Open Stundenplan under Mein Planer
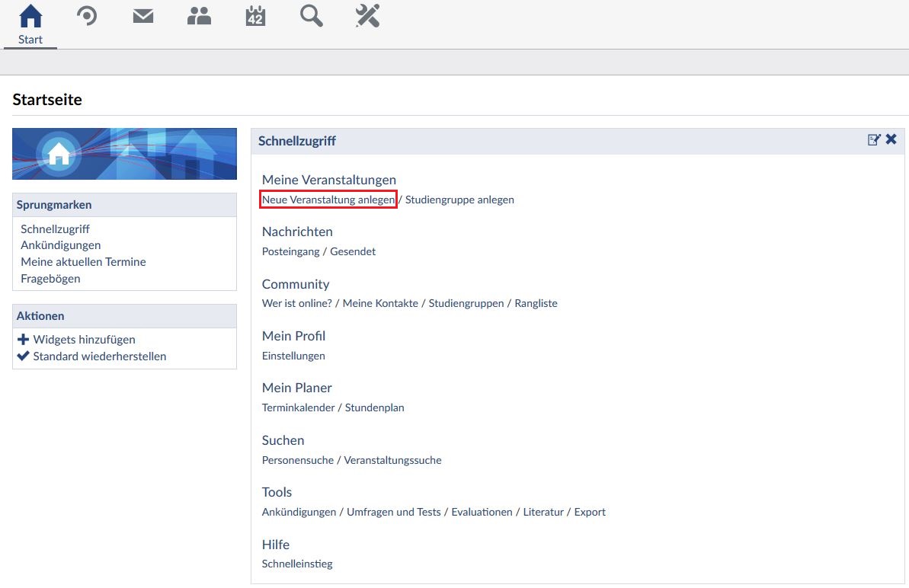The height and width of the screenshot is (588, 909). pyautogui.click(x=374, y=407)
